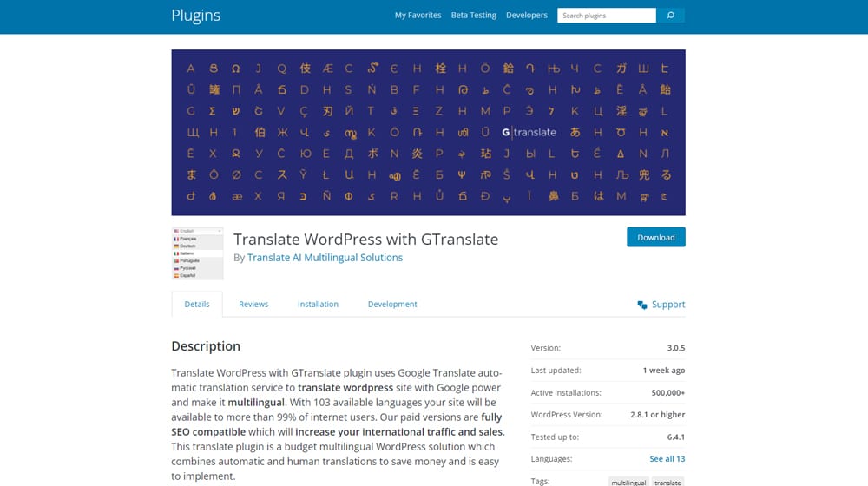
Task: Switch to the Installation tab
Action: [318, 305]
